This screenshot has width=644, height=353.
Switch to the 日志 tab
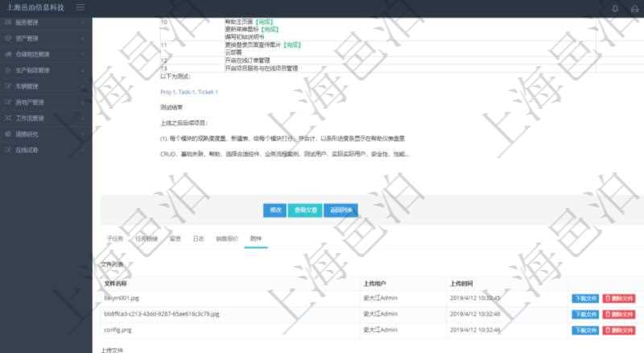coord(198,239)
